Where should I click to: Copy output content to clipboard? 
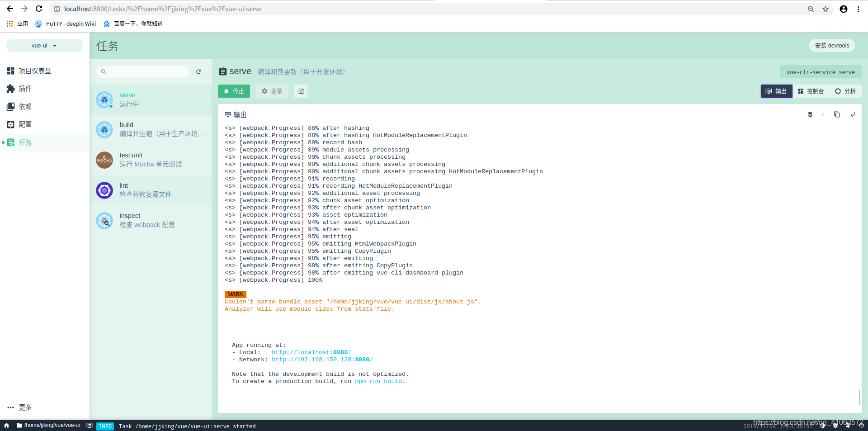(837, 115)
